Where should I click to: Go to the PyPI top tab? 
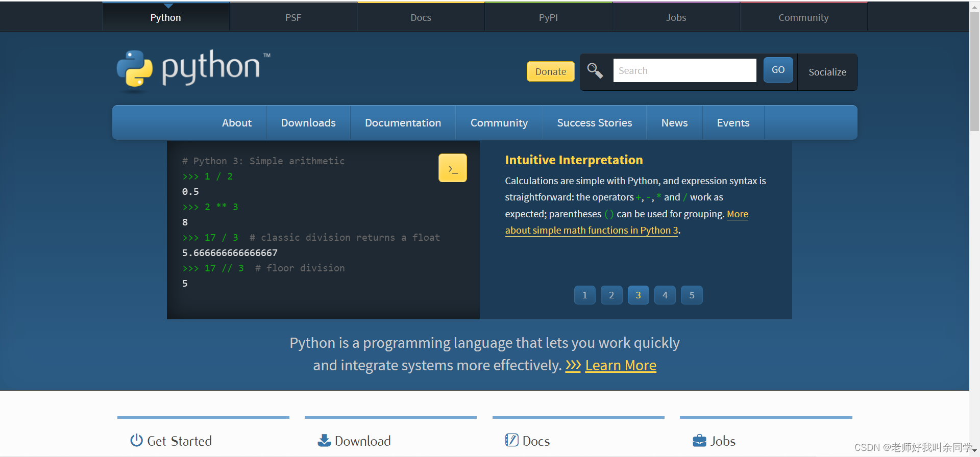tap(549, 17)
